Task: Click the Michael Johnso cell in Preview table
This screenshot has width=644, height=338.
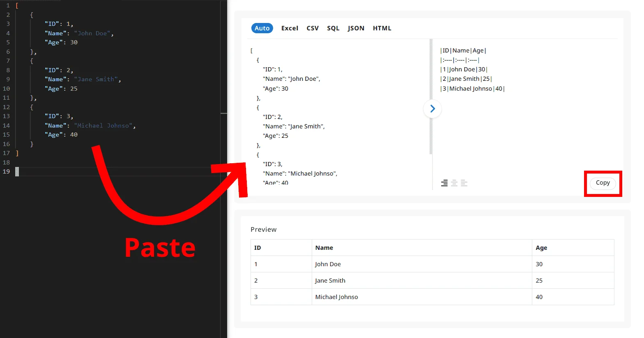Action: (422, 297)
